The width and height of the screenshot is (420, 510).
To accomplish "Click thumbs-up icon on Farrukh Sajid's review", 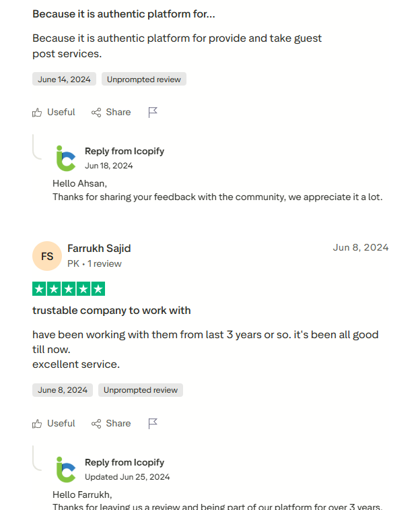I will point(37,424).
